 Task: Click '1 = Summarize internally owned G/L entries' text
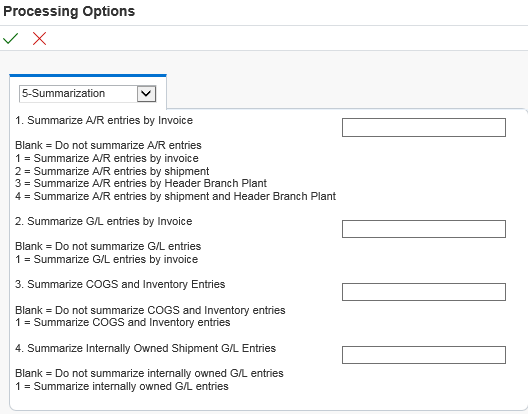pyautogui.click(x=122, y=386)
